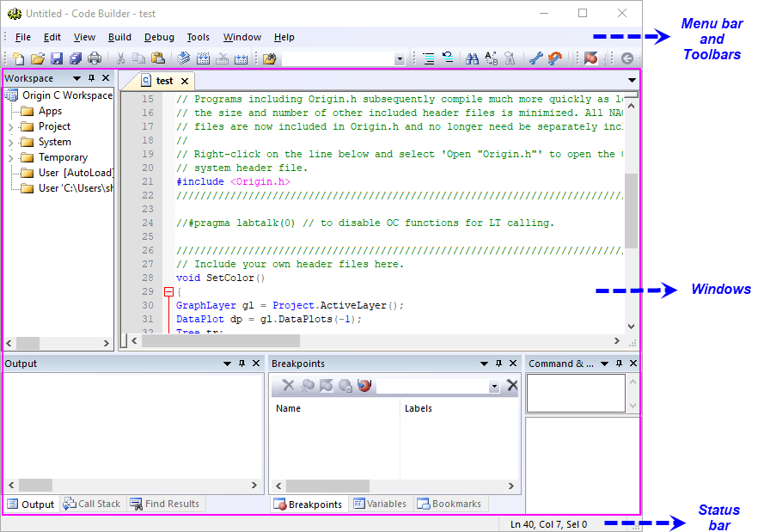Click the Cut scissors icon
The image size is (764, 532).
click(120, 58)
